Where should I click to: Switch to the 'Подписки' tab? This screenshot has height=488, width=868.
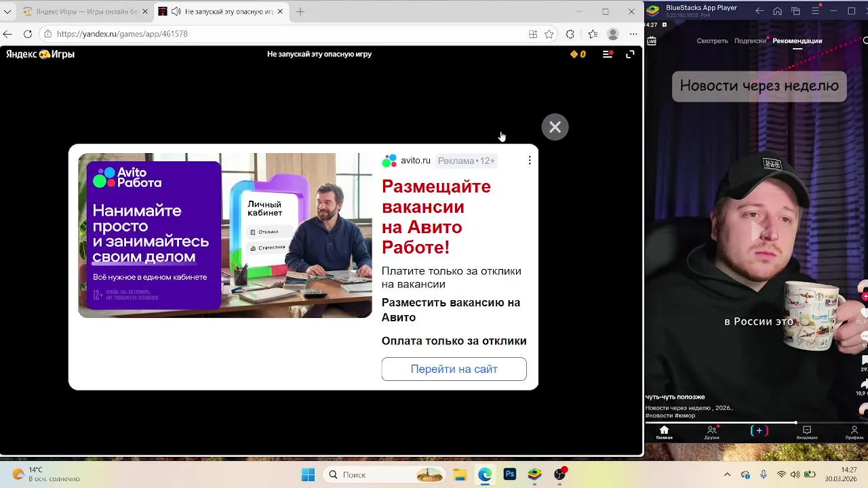(x=750, y=41)
